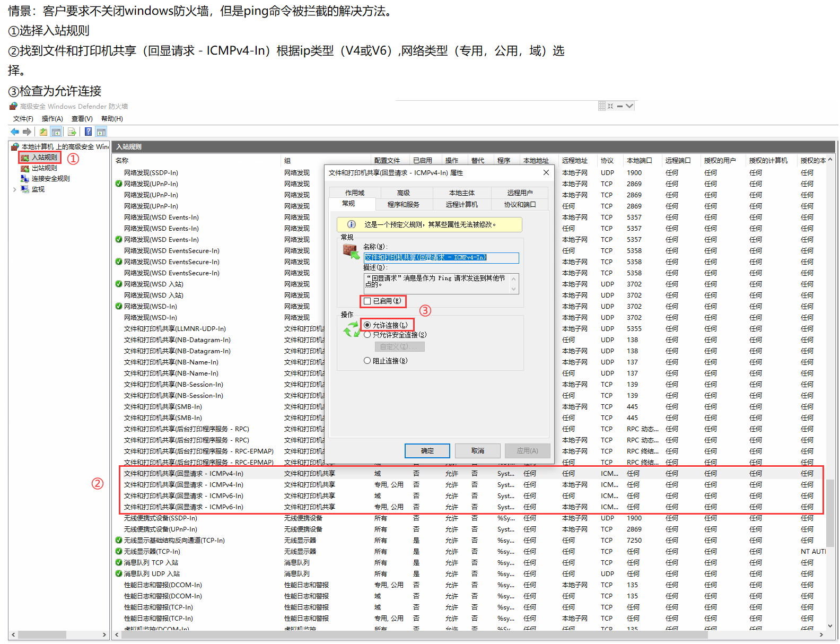Click the 确定 button in the dialog
The width and height of the screenshot is (840, 644).
coord(427,451)
